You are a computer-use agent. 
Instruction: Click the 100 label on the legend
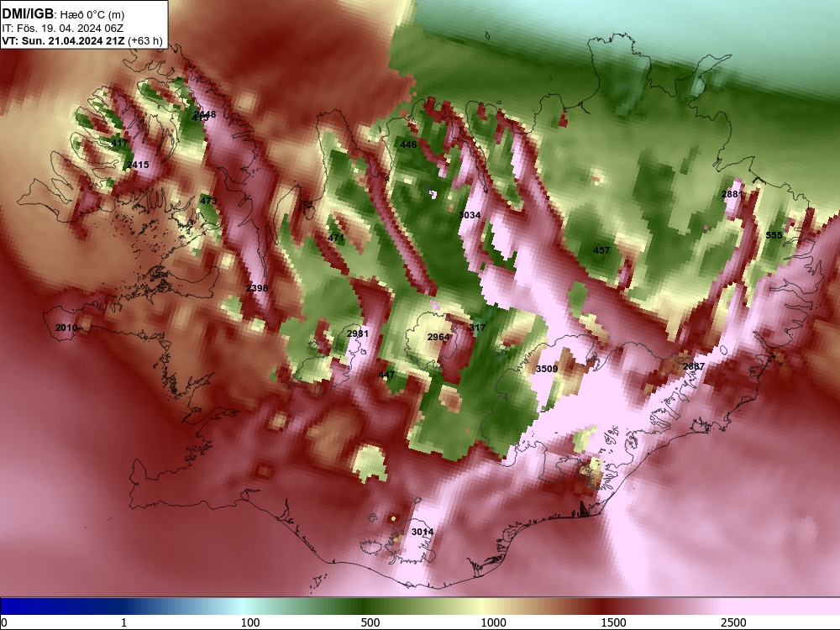tap(250, 622)
